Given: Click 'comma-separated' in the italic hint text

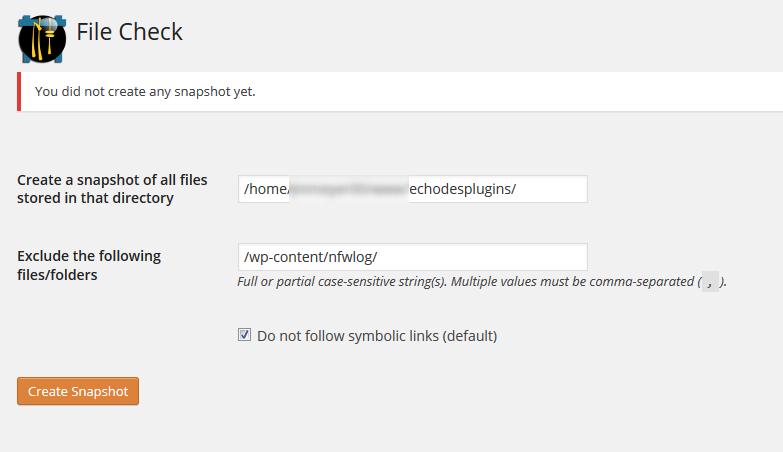Looking at the screenshot, I should 642,282.
